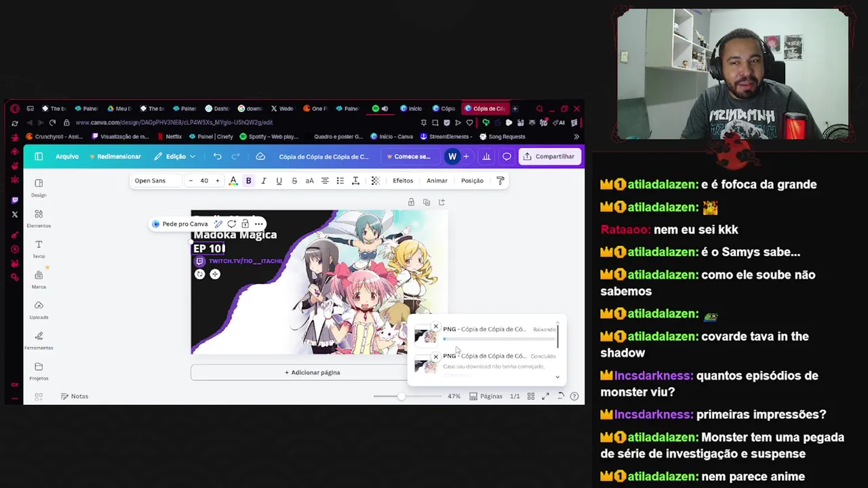Toggle italic text formatting

[x=264, y=181]
